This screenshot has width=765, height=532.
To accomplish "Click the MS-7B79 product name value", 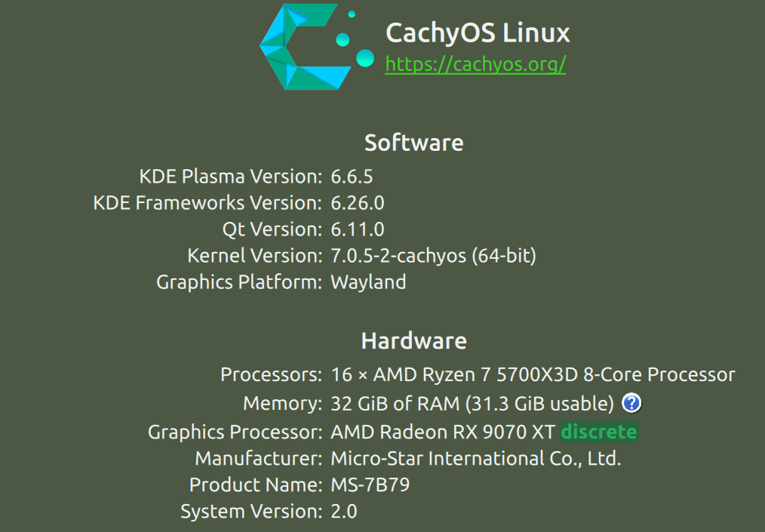I will [370, 485].
